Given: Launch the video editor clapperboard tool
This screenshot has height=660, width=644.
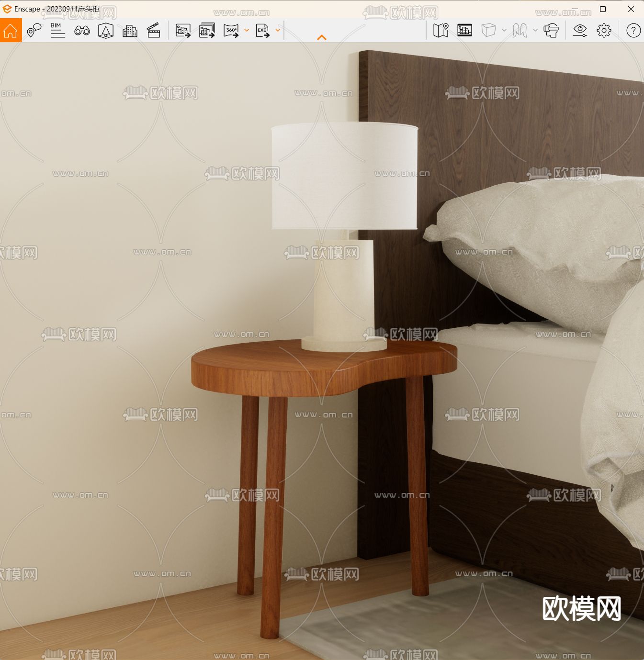Looking at the screenshot, I should click(x=153, y=30).
